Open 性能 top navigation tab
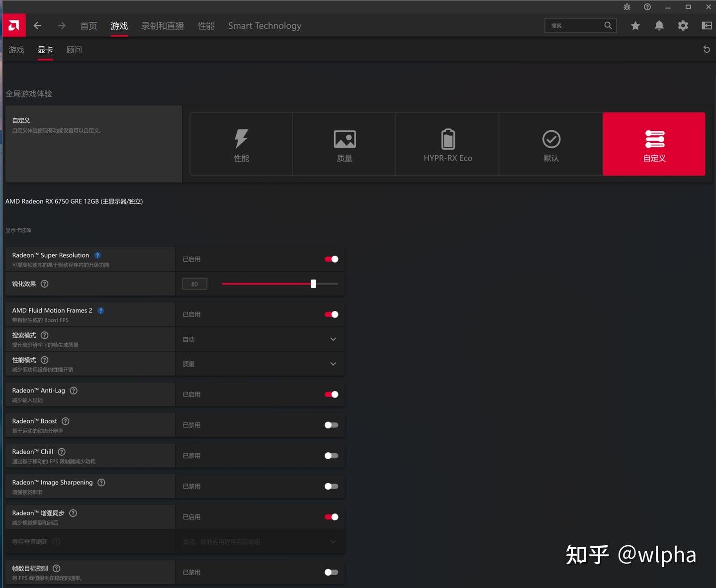Viewport: 716px width, 588px height. 206,26
